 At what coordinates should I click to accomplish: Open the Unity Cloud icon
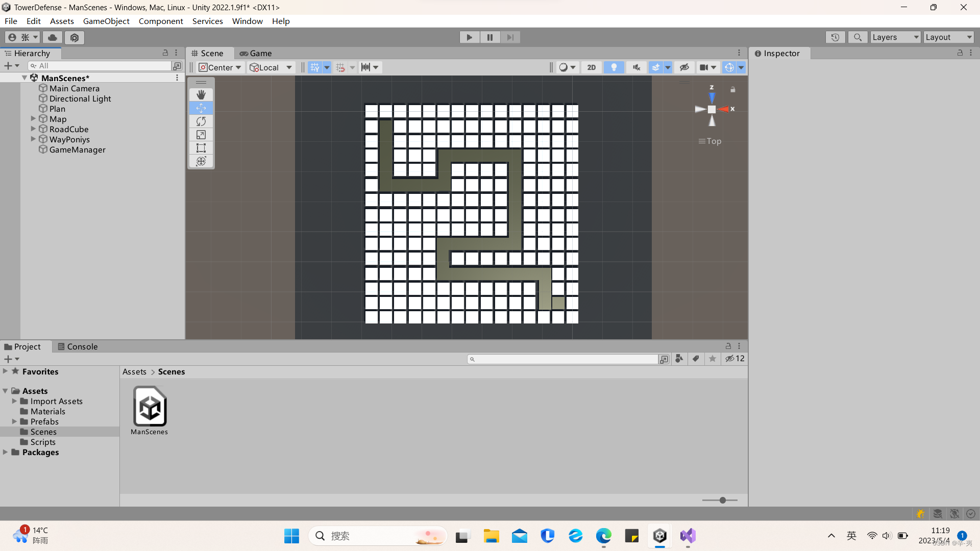tap(53, 37)
